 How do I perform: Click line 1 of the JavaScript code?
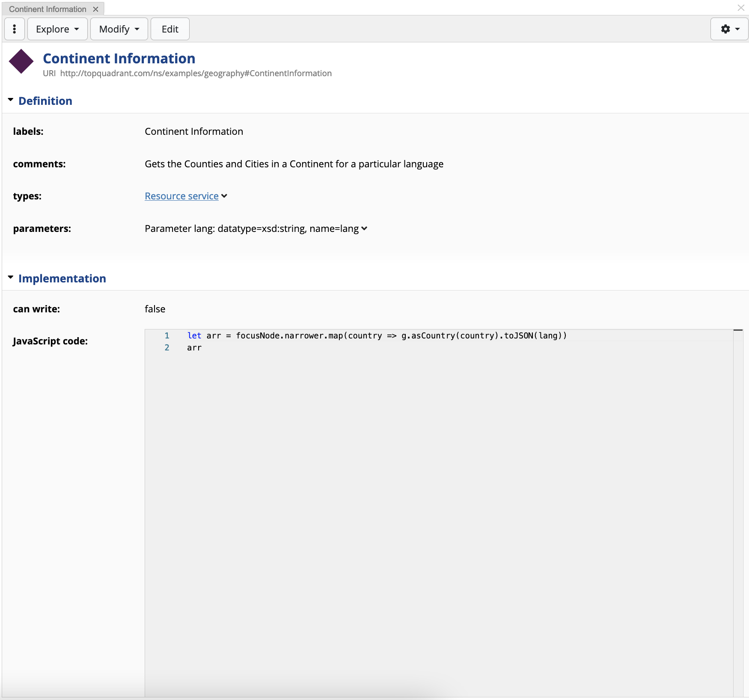(377, 335)
